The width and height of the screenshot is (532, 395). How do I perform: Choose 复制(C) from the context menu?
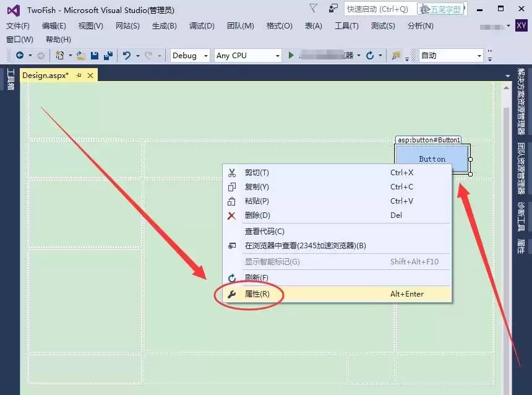[257, 187]
